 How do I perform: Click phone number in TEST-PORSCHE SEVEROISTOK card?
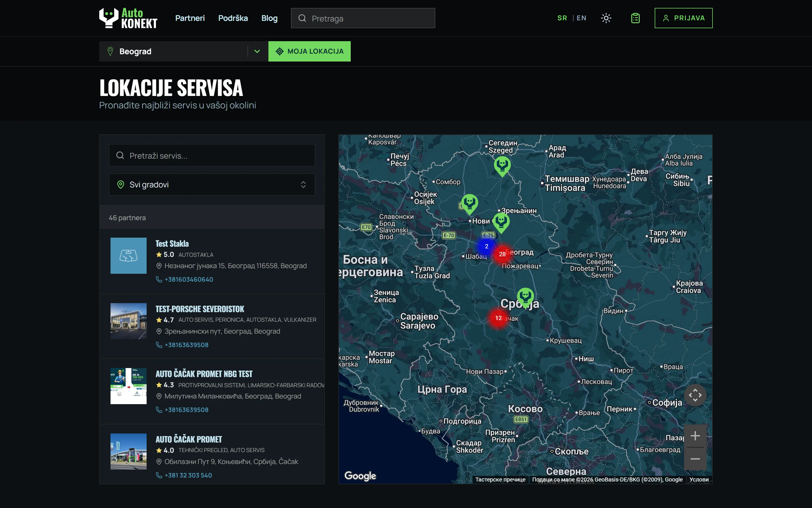click(x=186, y=345)
